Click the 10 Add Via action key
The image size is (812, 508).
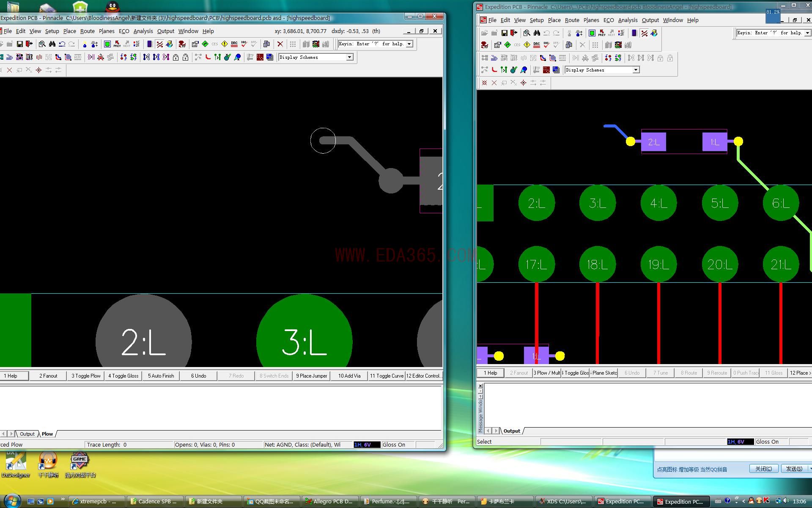[349, 376]
